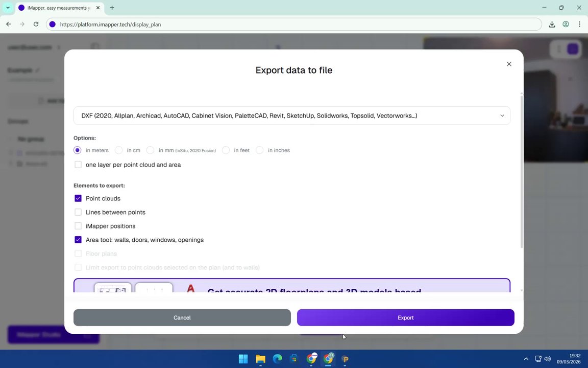
Task: Open a new browser tab
Action: [x=112, y=8]
